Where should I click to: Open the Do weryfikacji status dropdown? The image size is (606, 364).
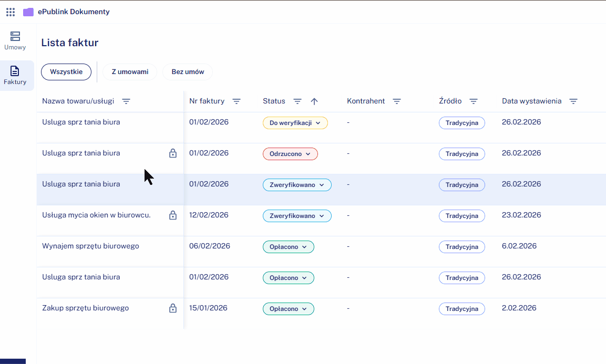point(295,122)
